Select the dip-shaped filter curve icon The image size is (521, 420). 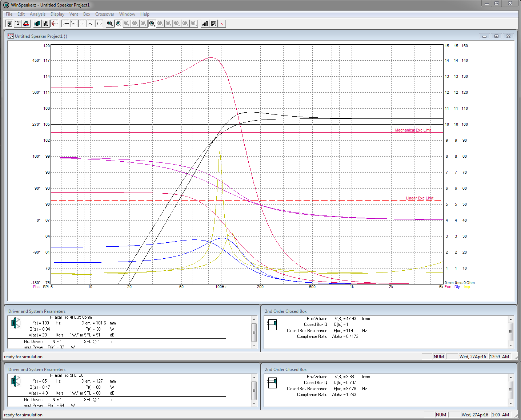tap(91, 24)
